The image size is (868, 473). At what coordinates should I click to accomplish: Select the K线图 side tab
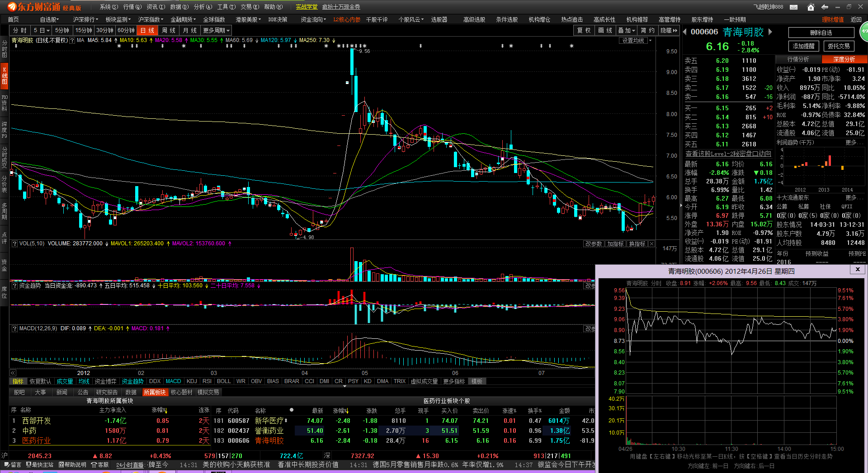5,75
